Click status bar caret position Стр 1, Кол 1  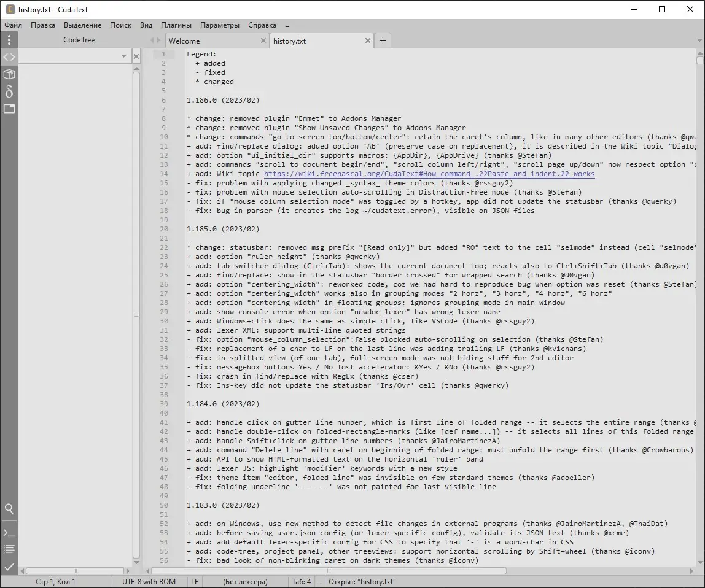coord(56,582)
